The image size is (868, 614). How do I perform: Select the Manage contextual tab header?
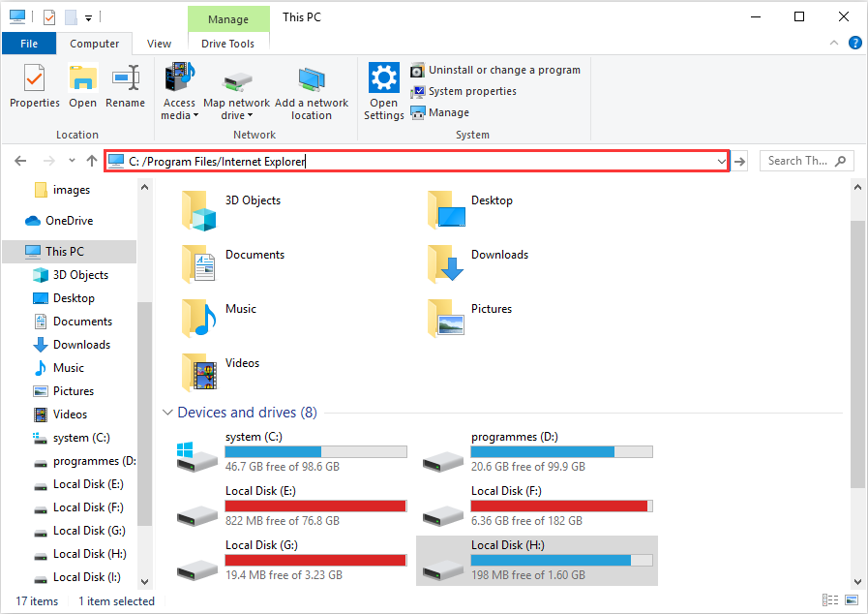pos(228,18)
